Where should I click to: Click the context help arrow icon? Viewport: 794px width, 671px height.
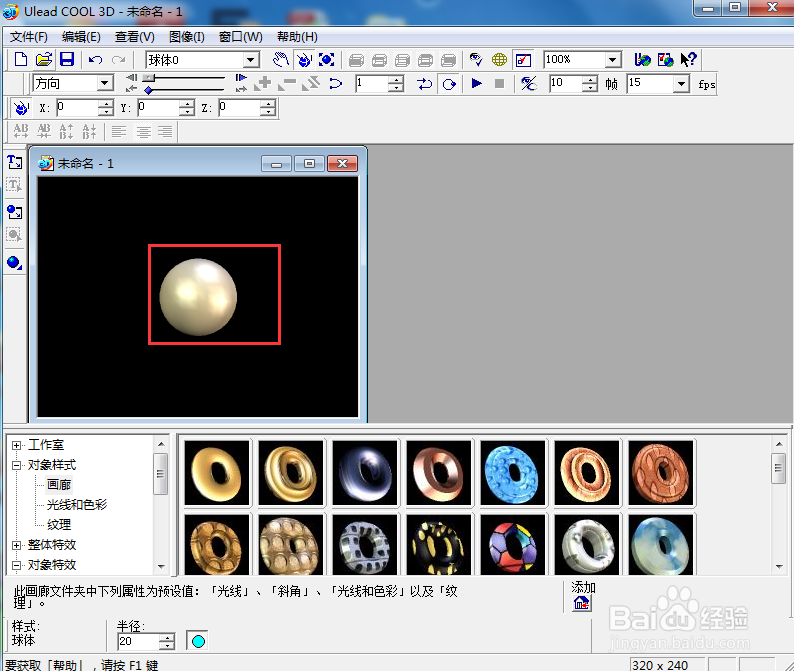pyautogui.click(x=688, y=60)
